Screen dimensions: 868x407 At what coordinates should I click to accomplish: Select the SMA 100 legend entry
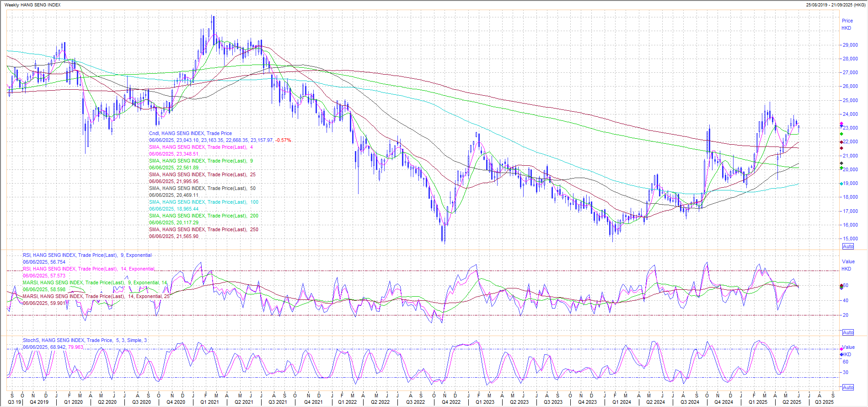[204, 202]
